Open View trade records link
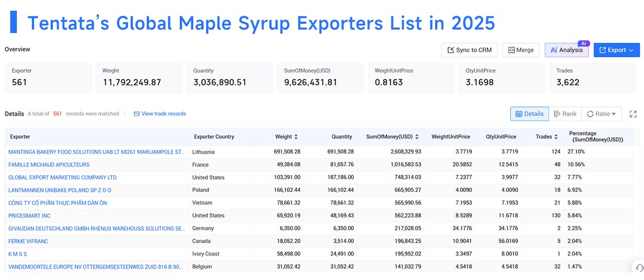 [160, 114]
